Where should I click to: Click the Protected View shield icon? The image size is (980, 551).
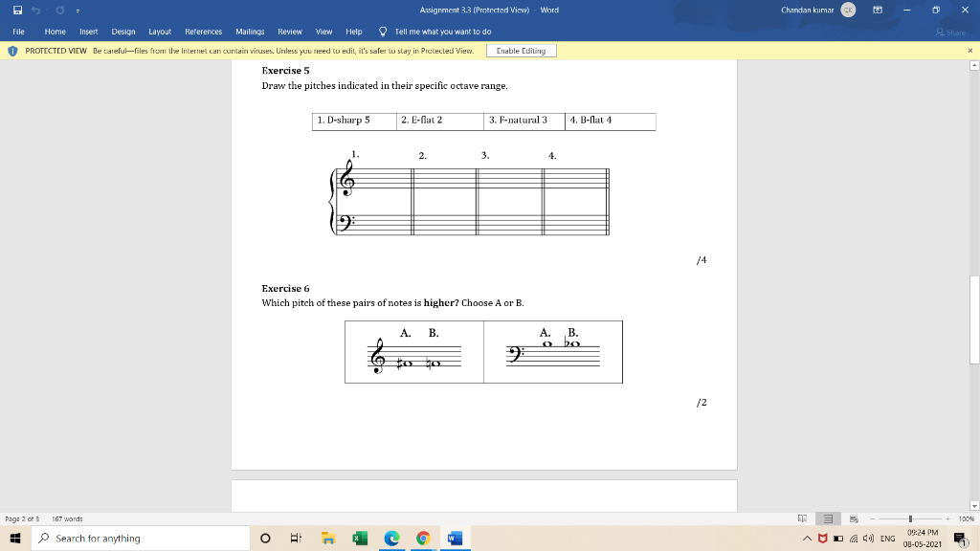coord(12,51)
